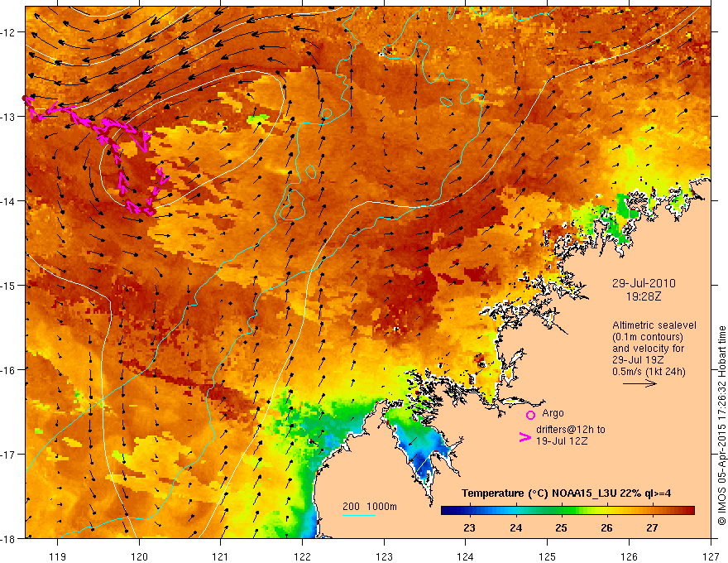This screenshot has width=728, height=563.
Task: Click the magenta Argo circle legend symbol
Action: point(530,415)
